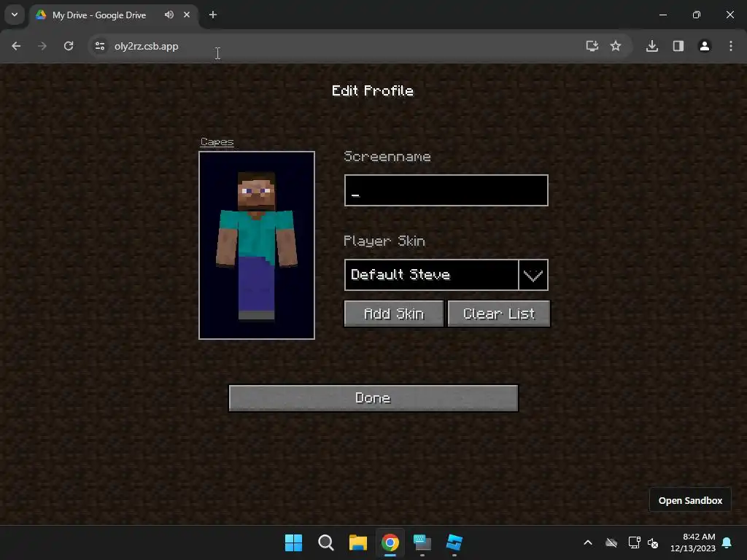Open the remote desktop taskbar app

coord(422,542)
